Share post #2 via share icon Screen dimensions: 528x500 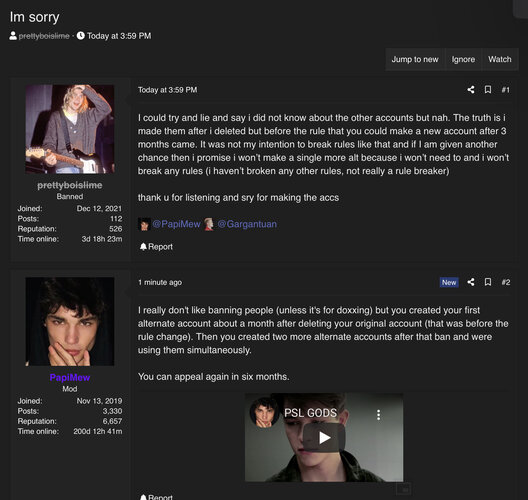pos(471,282)
